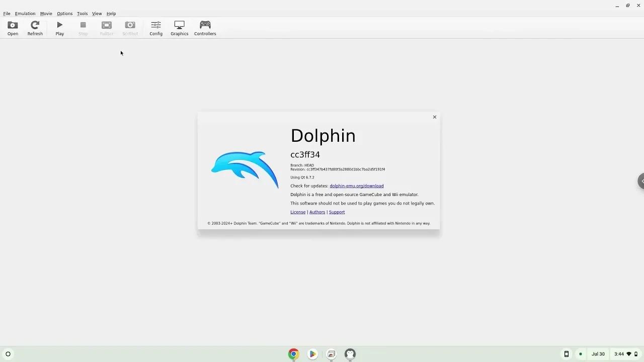
Task: Open graphics settings with the Graphics icon
Action: 179,28
